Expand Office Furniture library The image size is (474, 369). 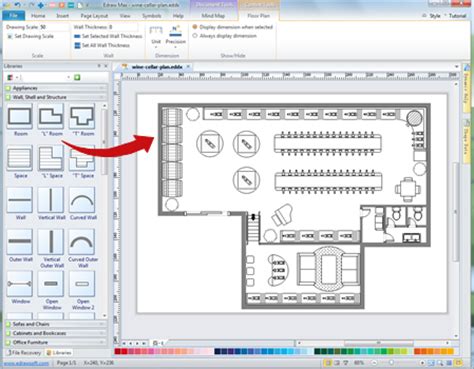click(x=55, y=342)
